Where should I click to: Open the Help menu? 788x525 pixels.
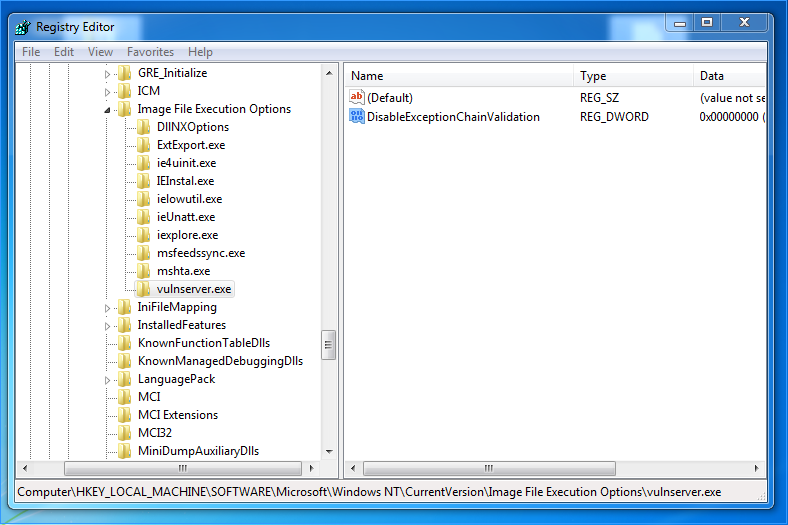coord(200,52)
